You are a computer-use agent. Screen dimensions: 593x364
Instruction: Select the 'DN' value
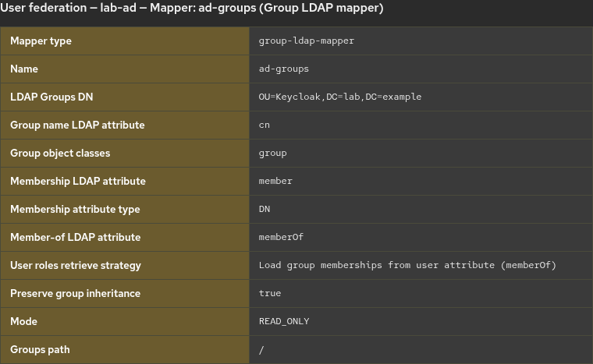(265, 209)
